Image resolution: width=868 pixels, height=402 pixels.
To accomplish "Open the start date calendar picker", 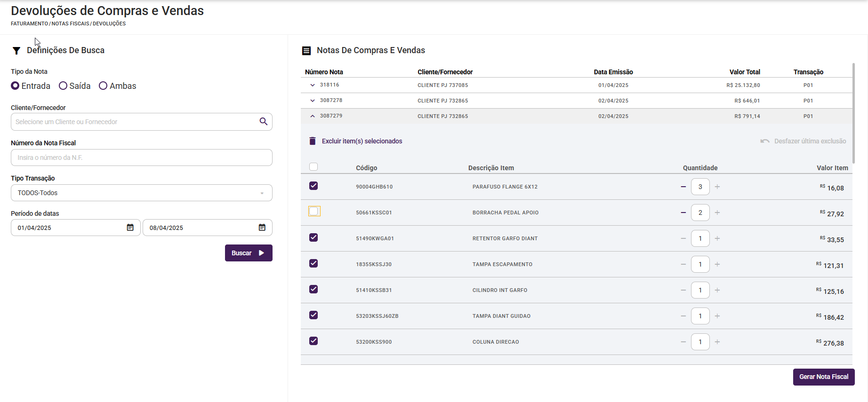I will tap(130, 228).
